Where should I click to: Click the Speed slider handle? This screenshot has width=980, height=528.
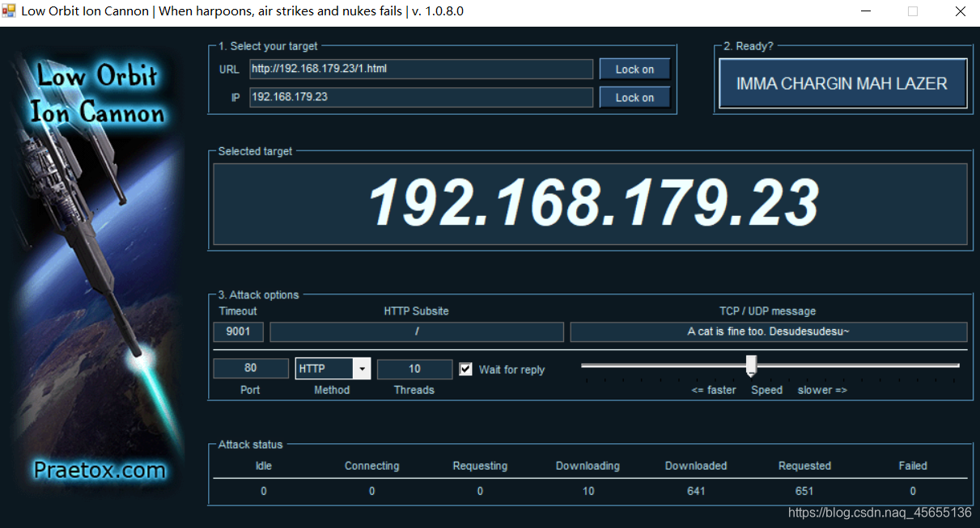coord(751,365)
